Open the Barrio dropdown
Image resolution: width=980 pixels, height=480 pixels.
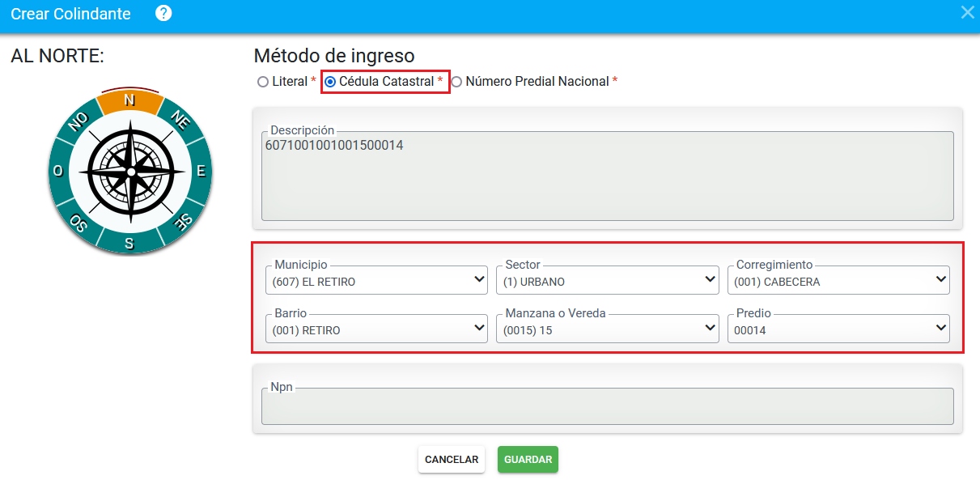pos(376,329)
